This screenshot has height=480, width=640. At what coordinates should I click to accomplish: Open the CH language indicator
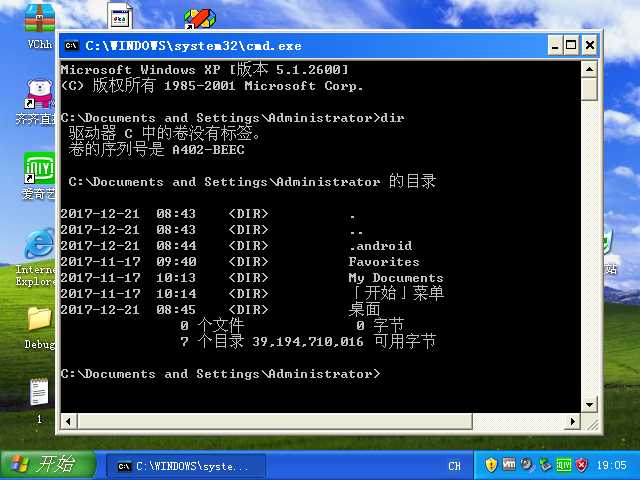[x=454, y=466]
